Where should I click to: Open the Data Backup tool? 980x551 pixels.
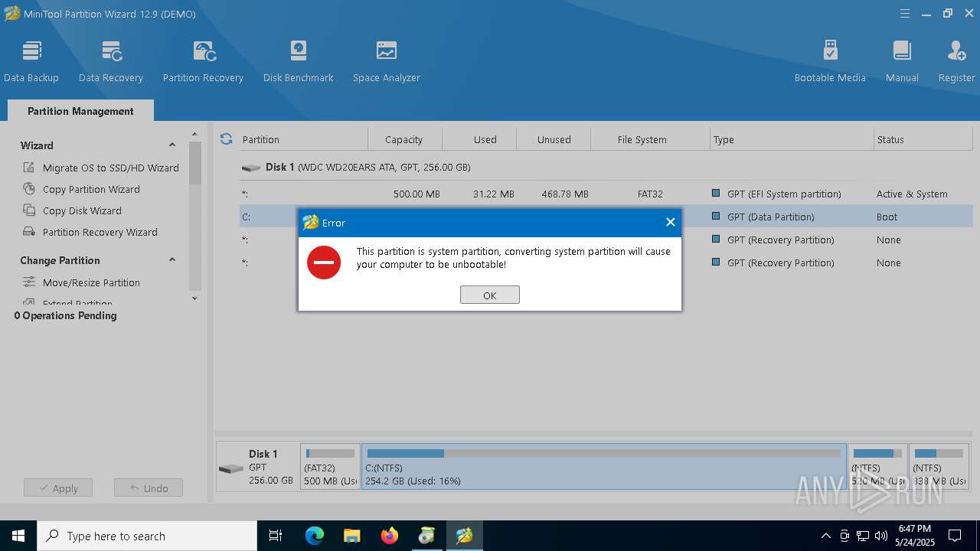point(31,61)
